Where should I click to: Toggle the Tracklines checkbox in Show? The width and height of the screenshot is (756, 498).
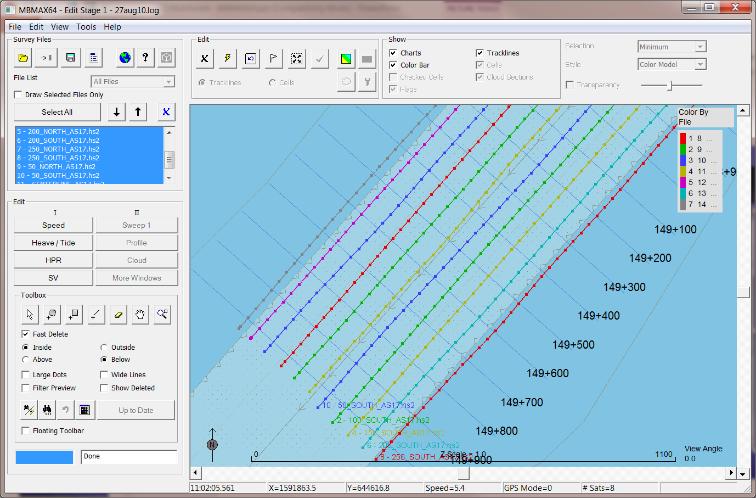tap(480, 53)
